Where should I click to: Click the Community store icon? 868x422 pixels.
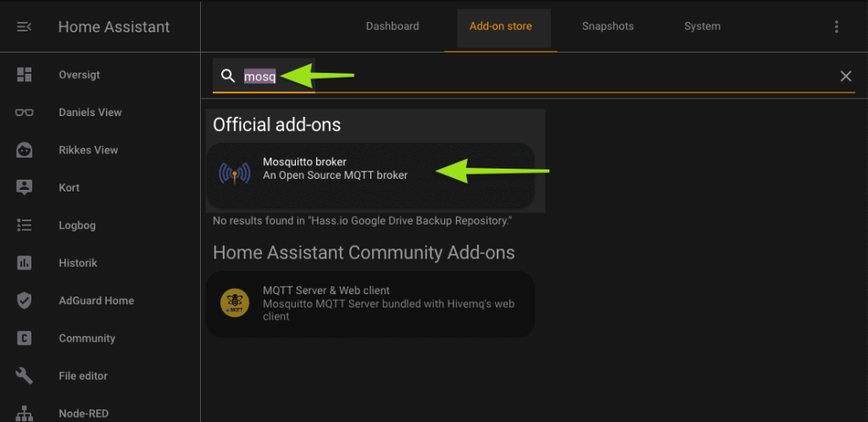click(x=25, y=338)
